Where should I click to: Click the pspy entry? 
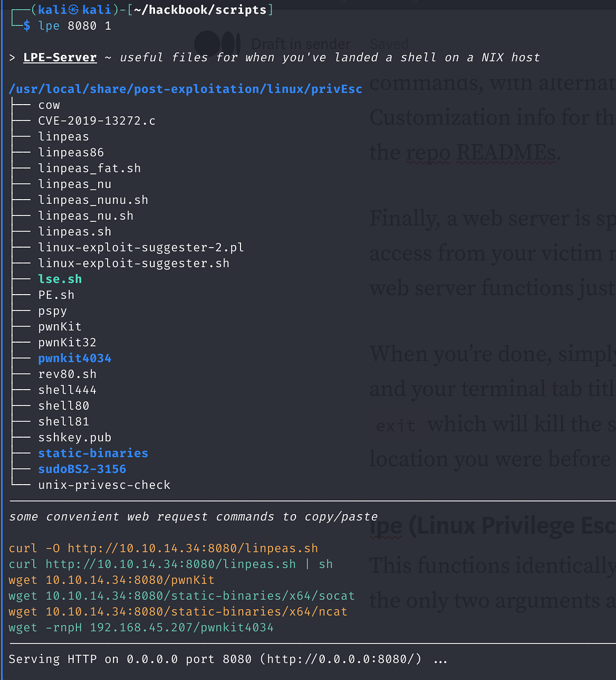click(52, 311)
